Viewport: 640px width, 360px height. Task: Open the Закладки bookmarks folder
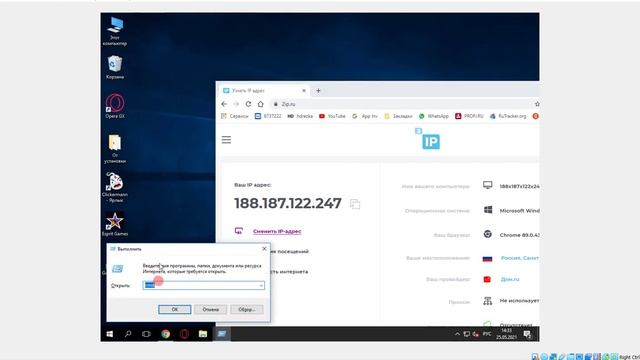pyautogui.click(x=398, y=116)
